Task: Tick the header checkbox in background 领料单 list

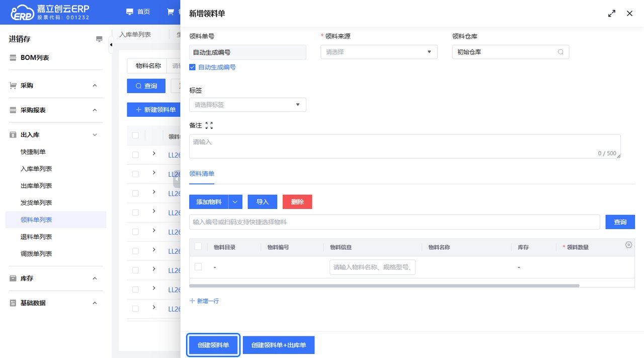Action: point(135,135)
